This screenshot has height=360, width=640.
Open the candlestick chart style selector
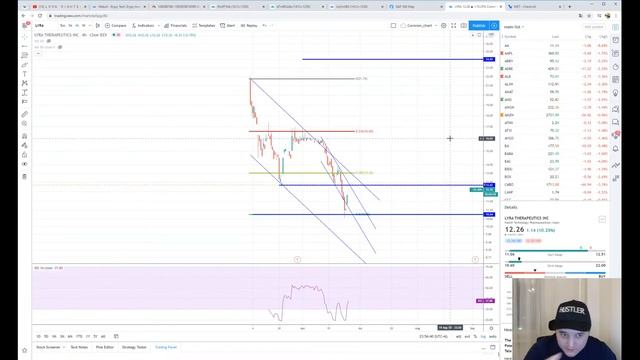click(x=98, y=25)
